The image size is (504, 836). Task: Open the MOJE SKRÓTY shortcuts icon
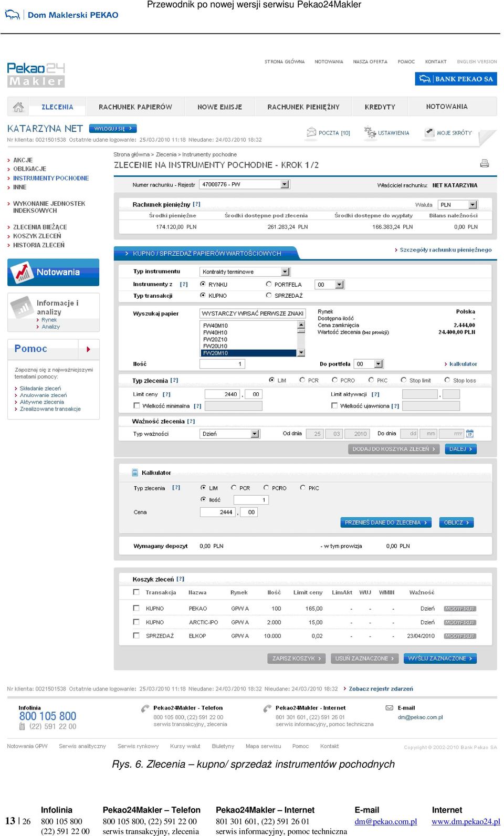coord(429,132)
